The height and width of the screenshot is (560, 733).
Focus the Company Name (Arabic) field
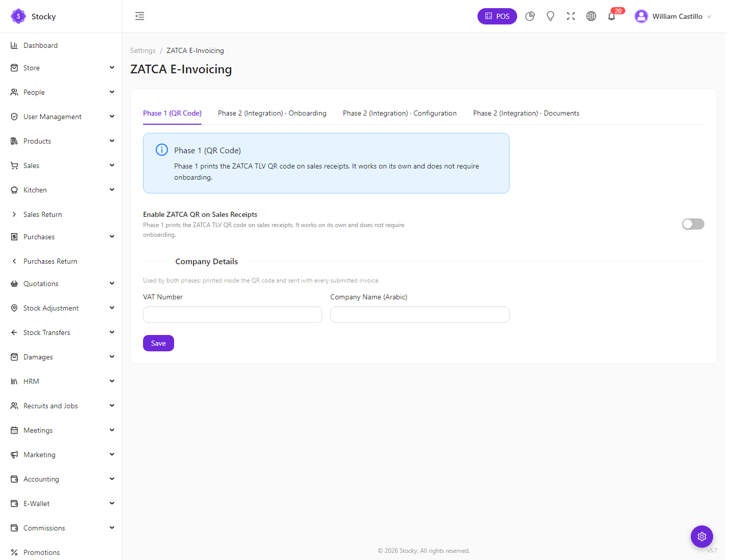pyautogui.click(x=420, y=315)
